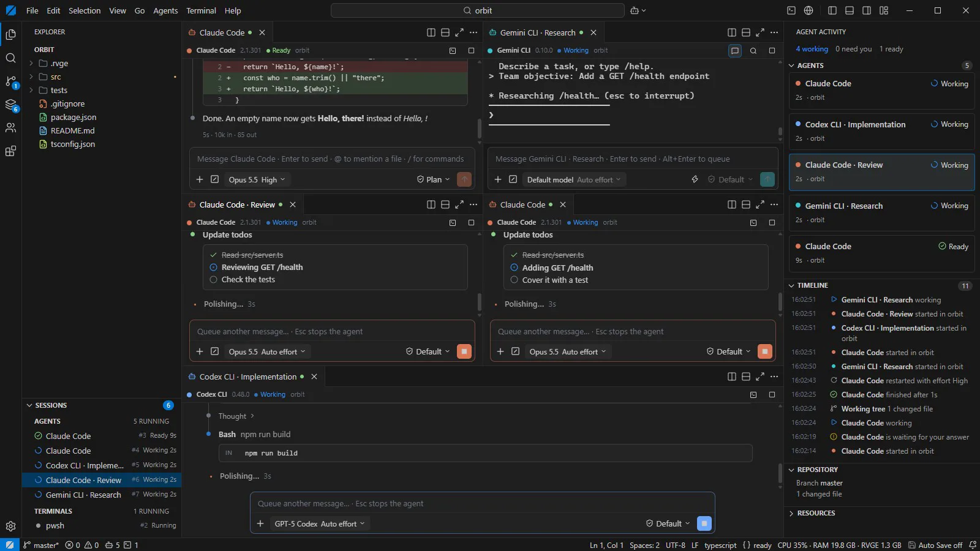Image resolution: width=980 pixels, height=551 pixels.
Task: Toggle chat view icon in Gemini CLI header
Action: pos(735,51)
